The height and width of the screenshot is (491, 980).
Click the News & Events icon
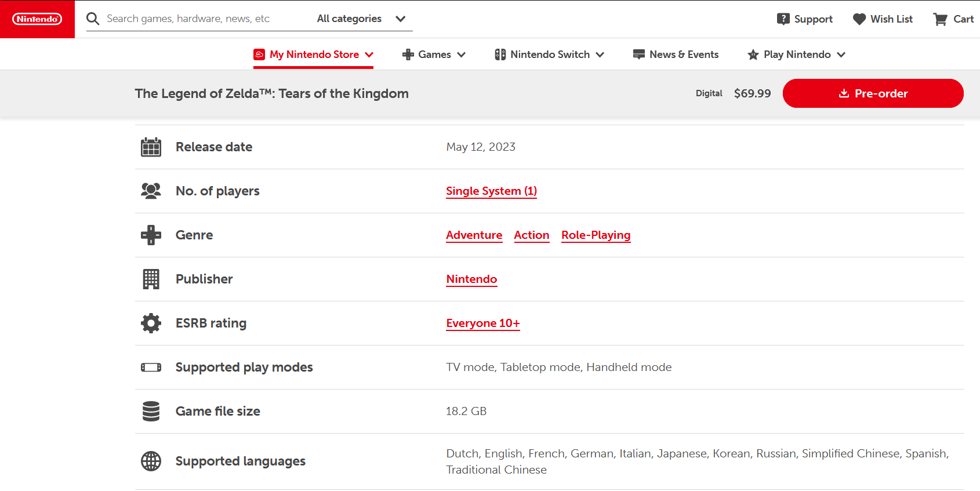(x=639, y=54)
